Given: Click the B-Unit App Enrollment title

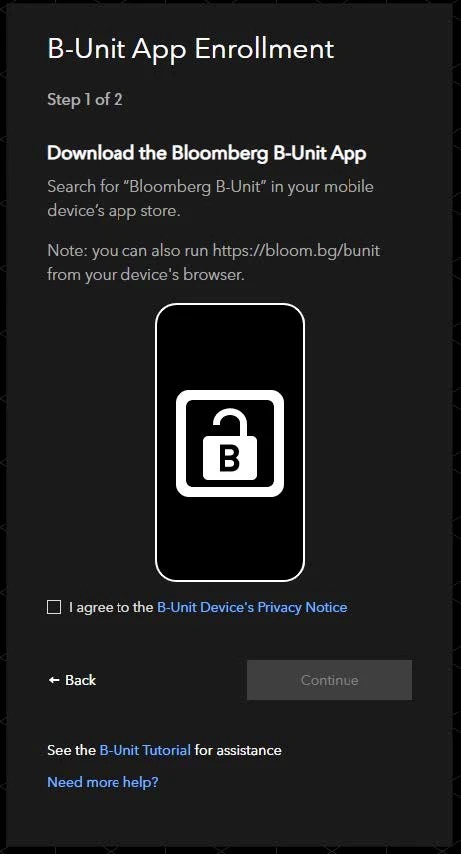Looking at the screenshot, I should [x=190, y=50].
